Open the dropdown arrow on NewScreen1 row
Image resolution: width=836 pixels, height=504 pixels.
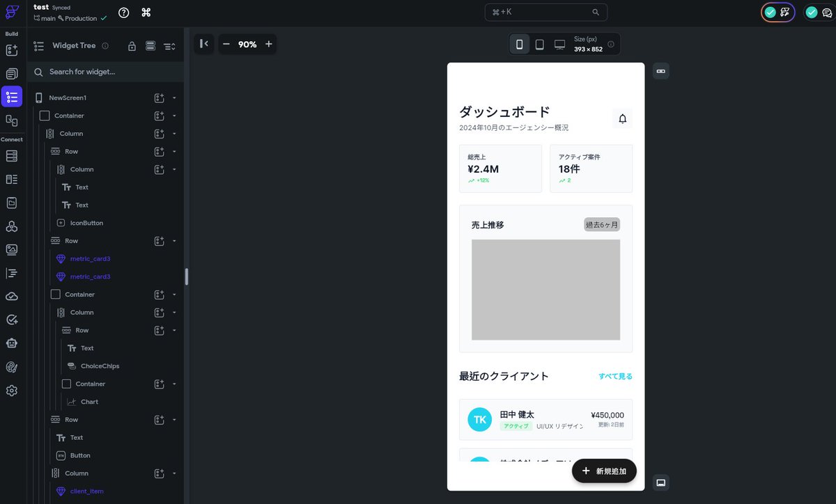pyautogui.click(x=174, y=98)
